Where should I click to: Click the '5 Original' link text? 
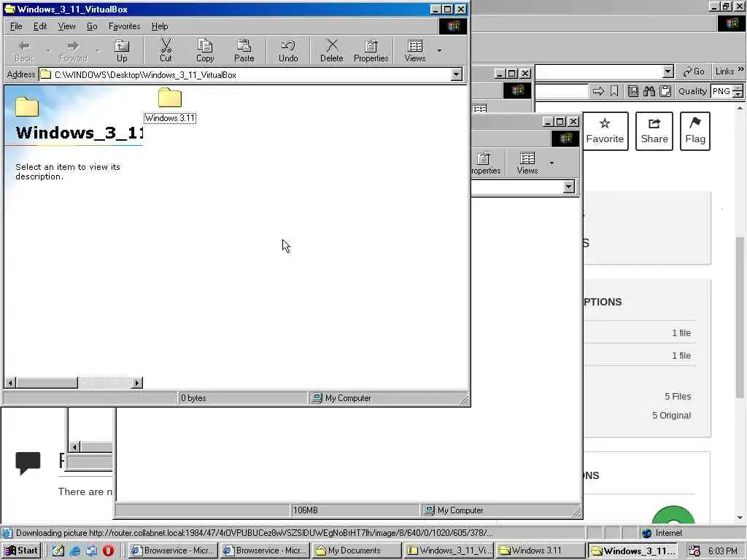coord(671,415)
